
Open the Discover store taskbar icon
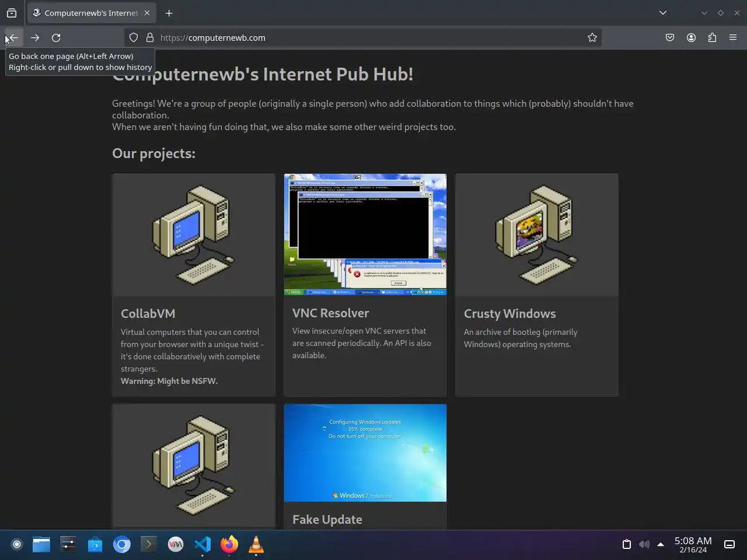[95, 544]
